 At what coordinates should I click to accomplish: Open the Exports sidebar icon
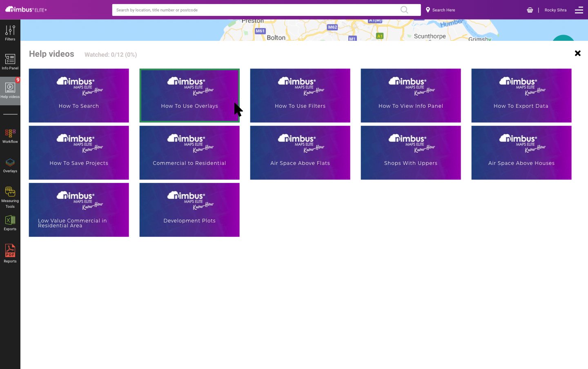click(10, 223)
